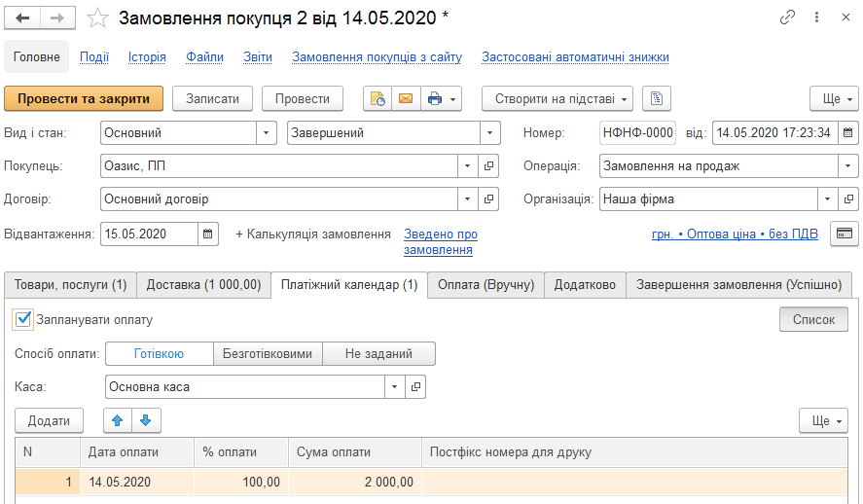This screenshot has height=504, width=863.
Task: Send by email using envelope icon
Action: tap(406, 98)
